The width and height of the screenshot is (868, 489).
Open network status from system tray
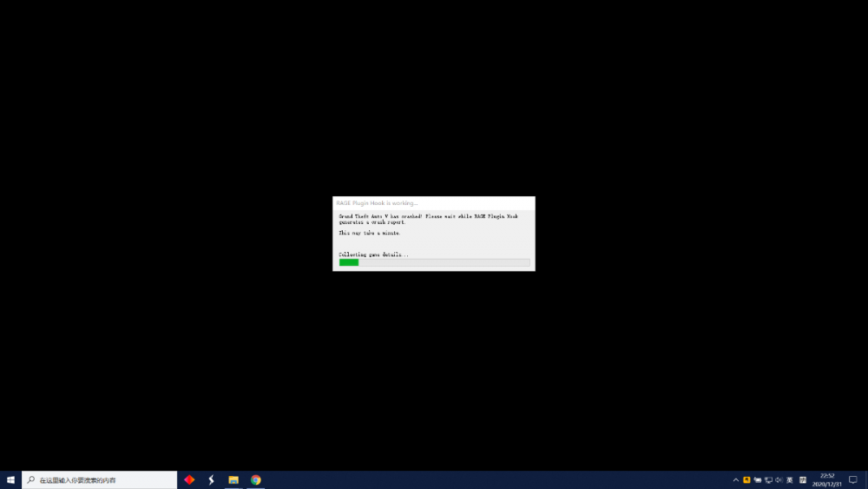[x=768, y=479]
